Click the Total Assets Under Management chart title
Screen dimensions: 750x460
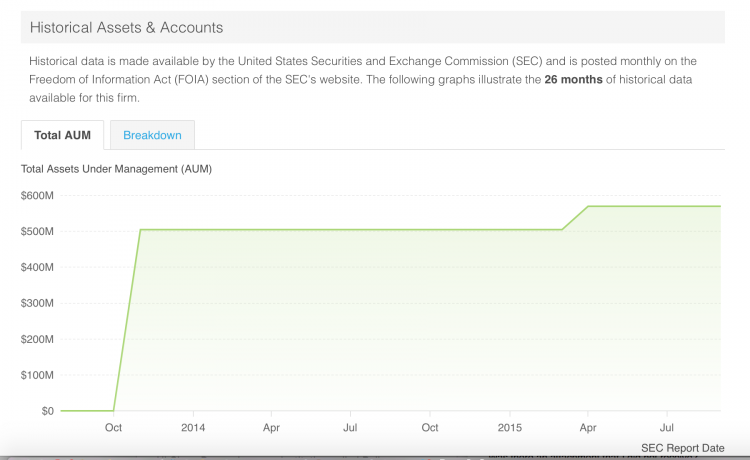click(x=116, y=169)
